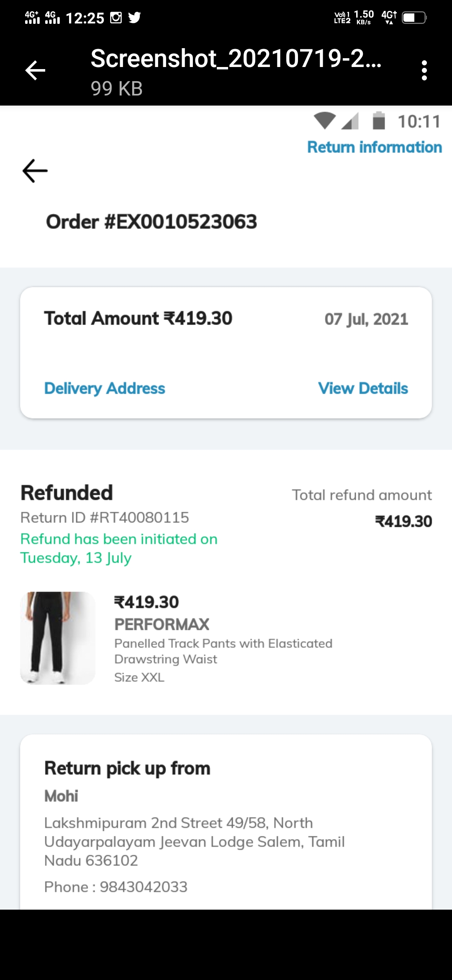Tap the track pants product thumbnail
Screen dimensions: 452x980
click(x=58, y=638)
